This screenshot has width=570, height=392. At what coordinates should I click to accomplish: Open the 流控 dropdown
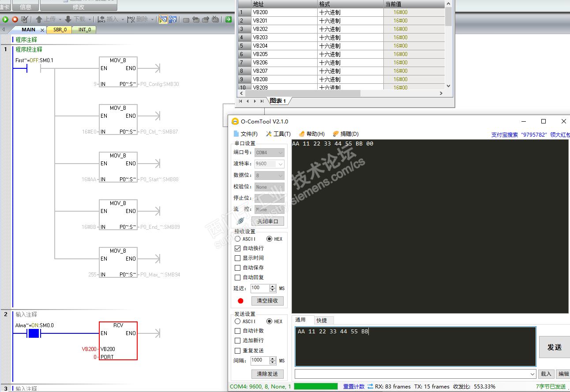click(x=269, y=210)
